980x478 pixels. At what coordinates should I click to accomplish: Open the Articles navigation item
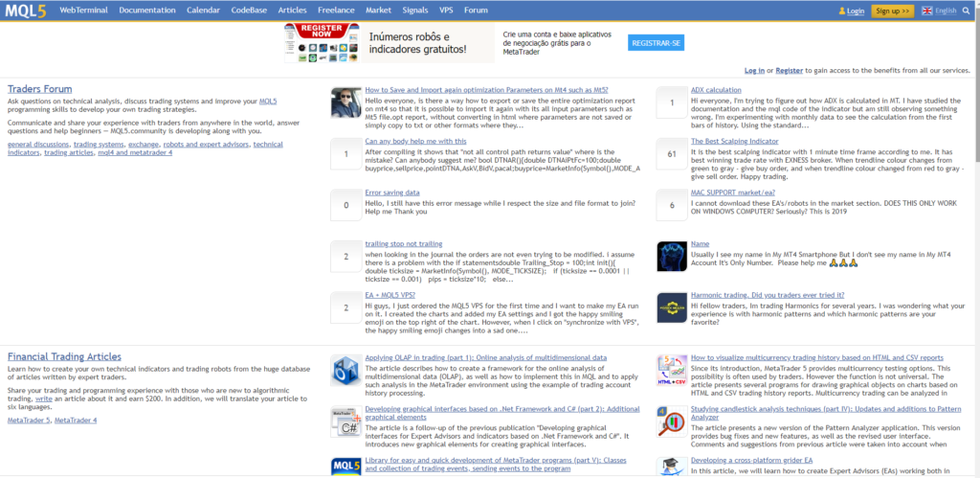click(293, 11)
